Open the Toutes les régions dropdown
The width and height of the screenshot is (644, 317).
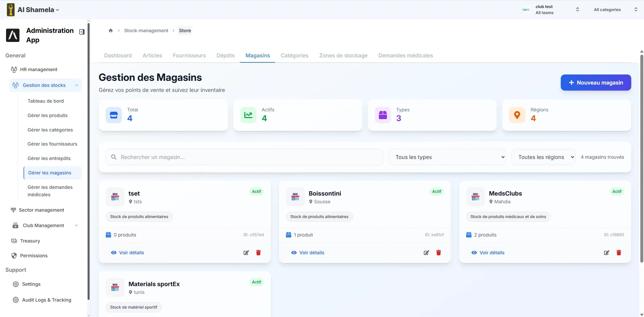543,157
